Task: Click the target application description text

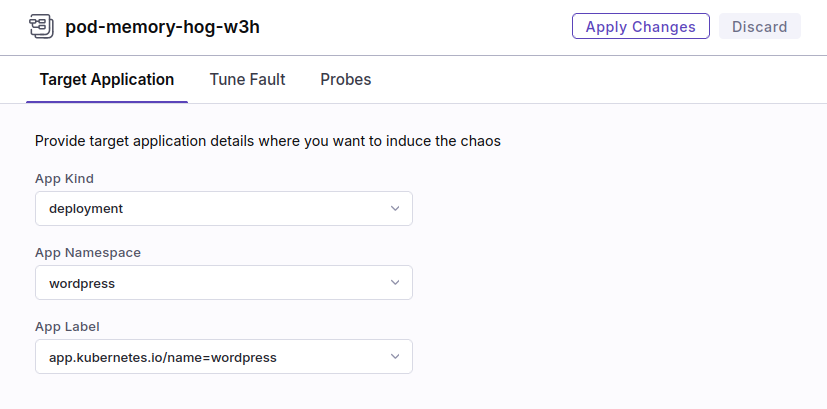Action: [x=267, y=141]
